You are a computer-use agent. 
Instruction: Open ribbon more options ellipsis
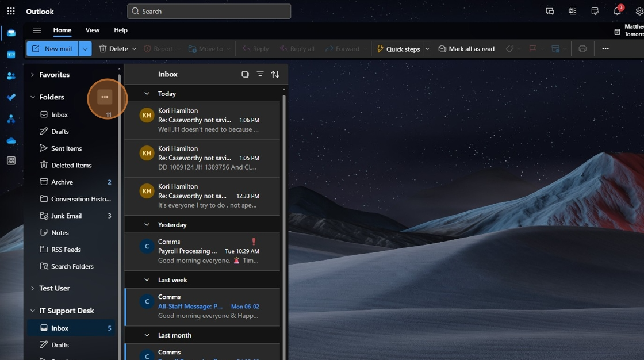pos(605,48)
